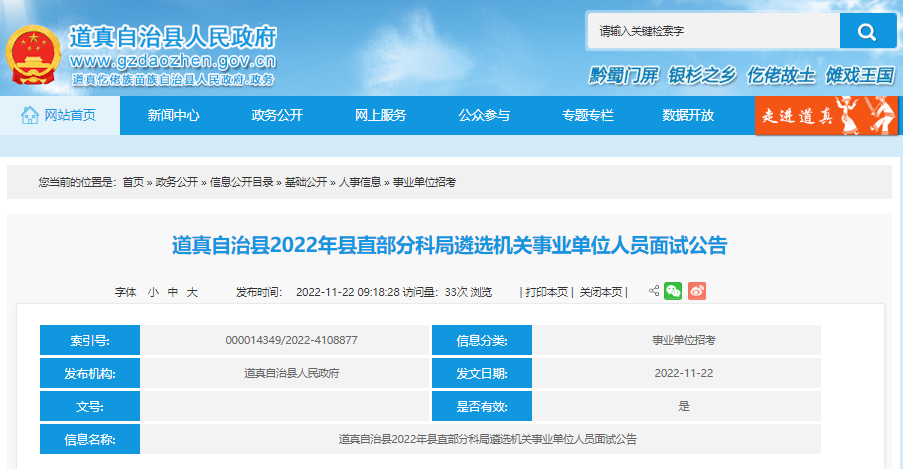903x469 pixels.
Task: Set font size to 小
Action: tap(153, 292)
